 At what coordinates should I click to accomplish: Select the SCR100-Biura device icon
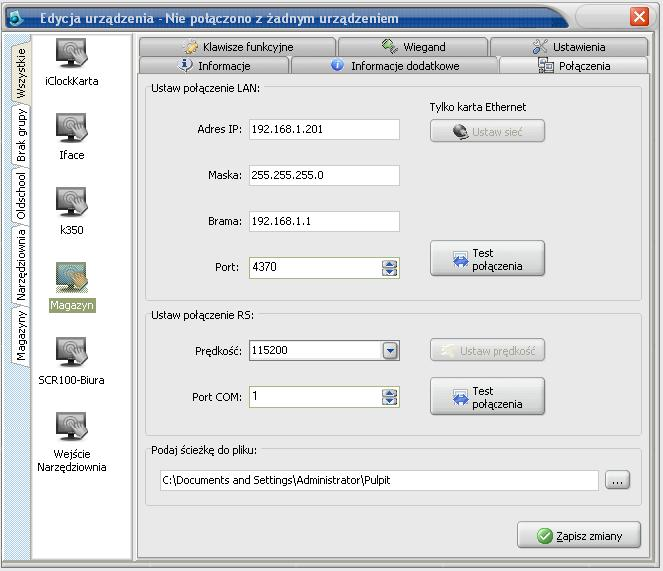(x=71, y=361)
